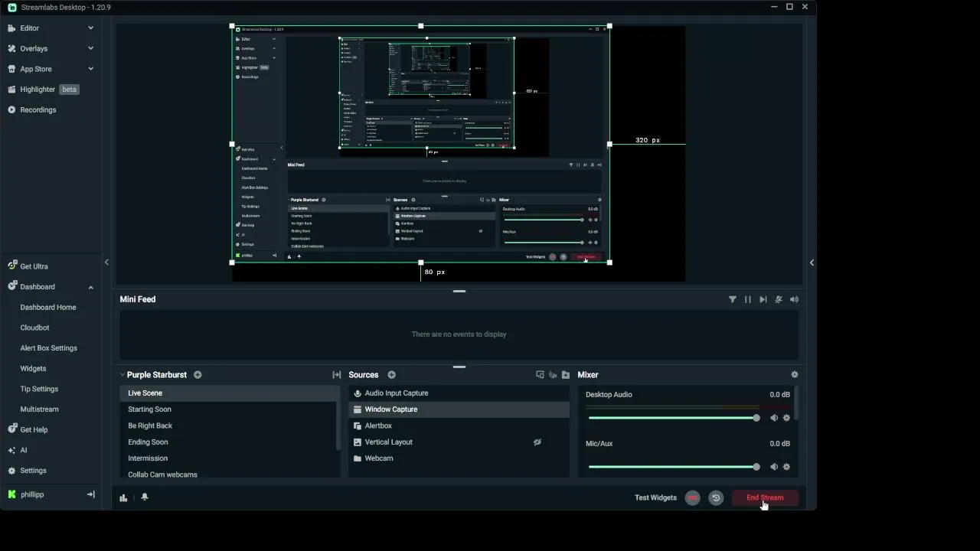Expand the Editor chevron

point(90,28)
